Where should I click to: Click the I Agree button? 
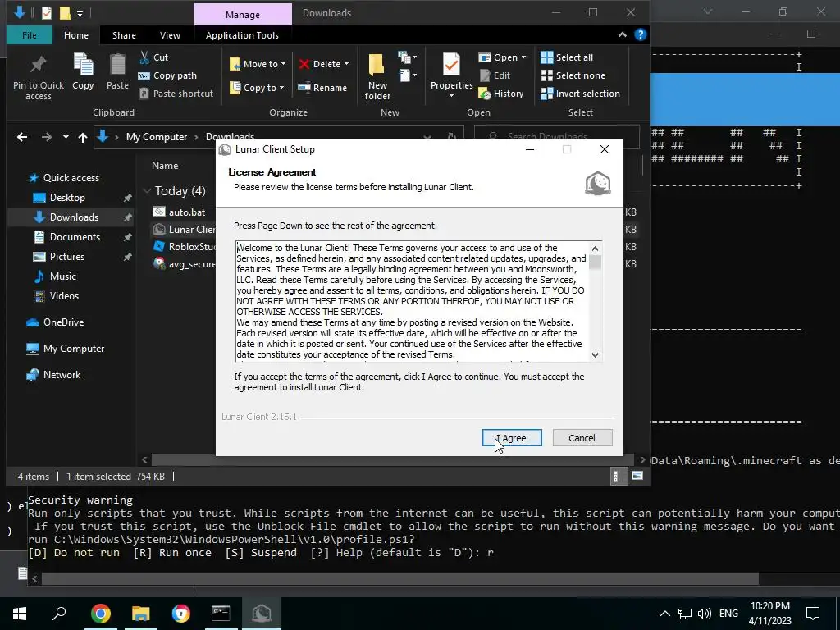pyautogui.click(x=512, y=438)
